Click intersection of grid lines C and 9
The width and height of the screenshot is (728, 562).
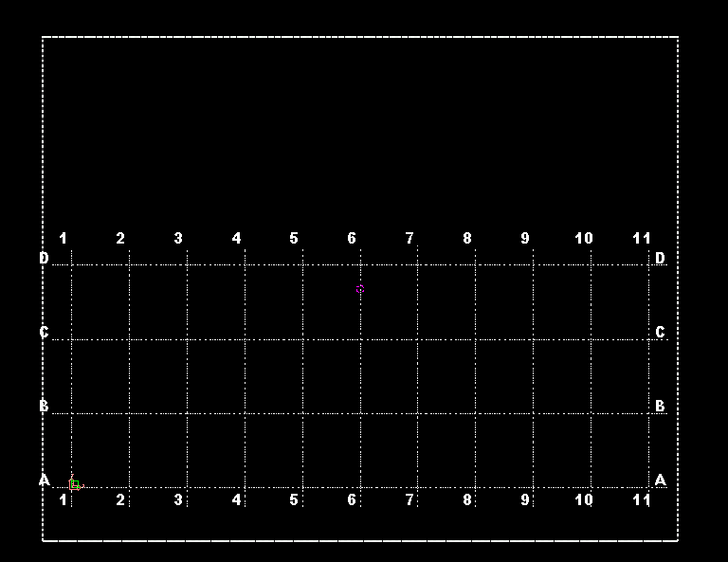(x=533, y=339)
